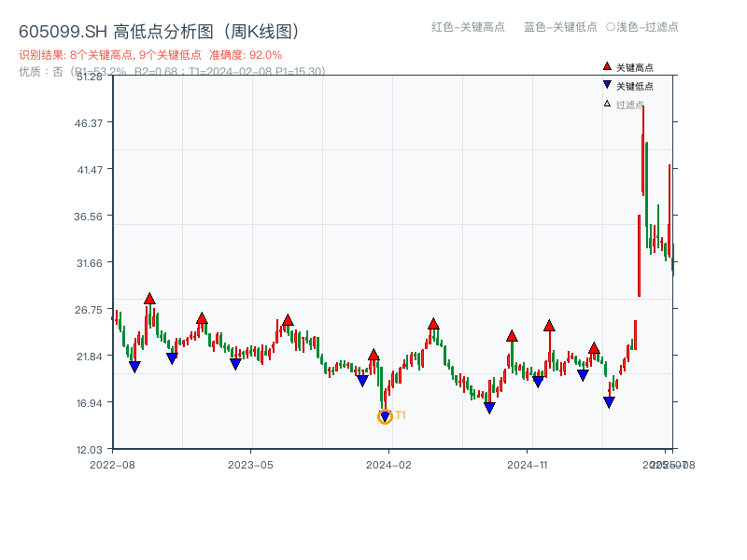
Task: Click the 46.37 price axis label
Action: point(88,123)
